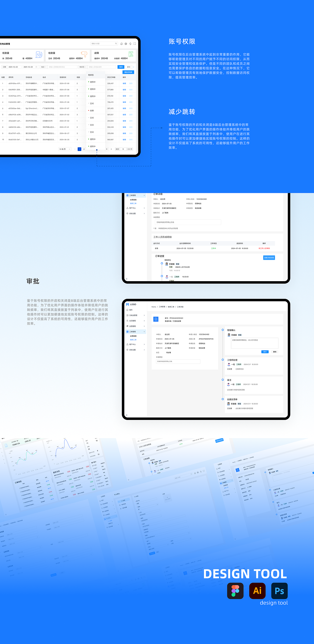Viewport: 314px width, 644px height.
Task: Expand 充电站管理 chevron in the LOGO sidebar
Action: pyautogui.click(x=144, y=315)
